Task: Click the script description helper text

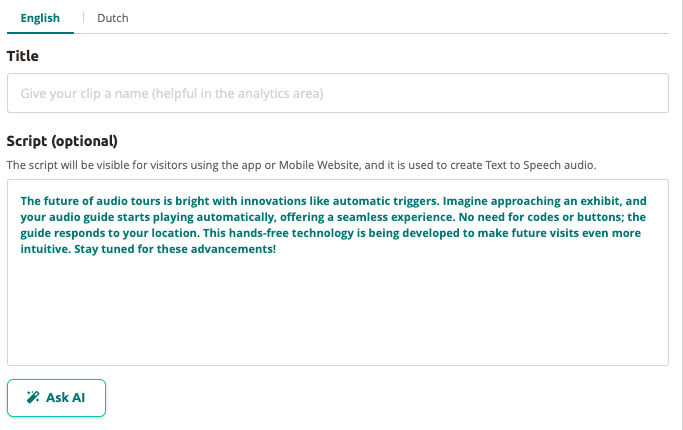Action: (x=301, y=165)
